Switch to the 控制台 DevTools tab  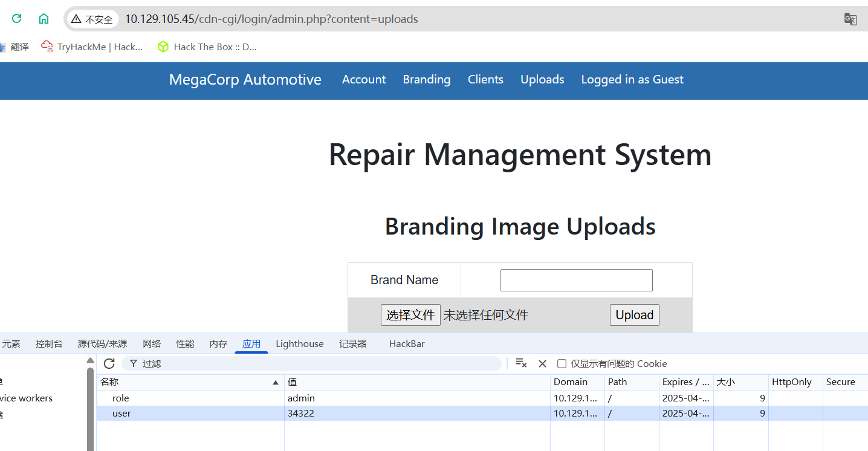49,344
